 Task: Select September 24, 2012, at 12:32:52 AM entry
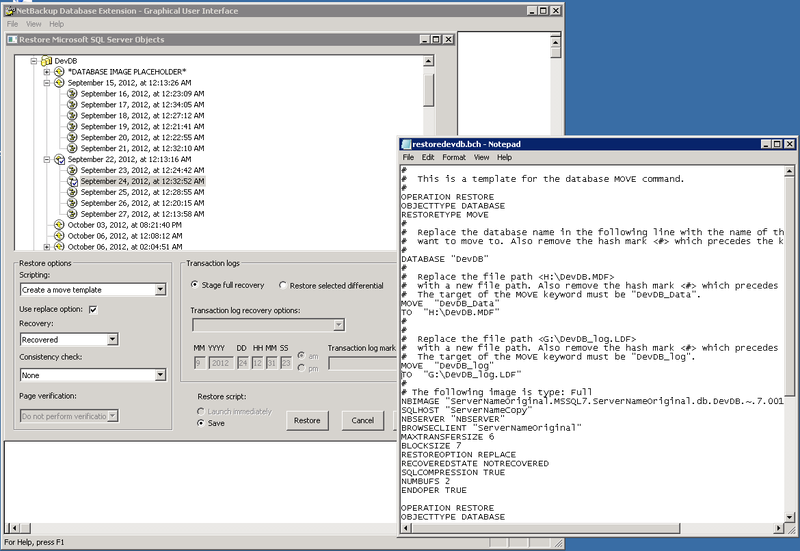pyautogui.click(x=142, y=181)
